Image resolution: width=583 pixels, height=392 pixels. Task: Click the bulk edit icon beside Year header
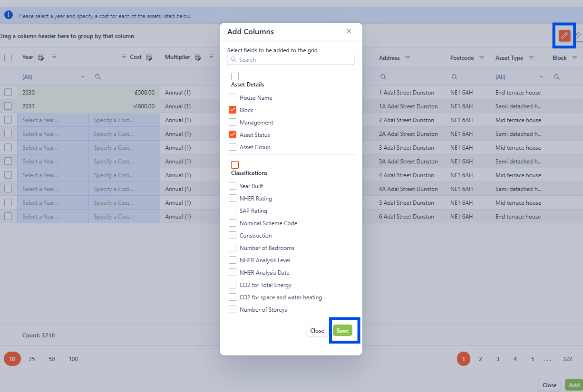tap(41, 57)
